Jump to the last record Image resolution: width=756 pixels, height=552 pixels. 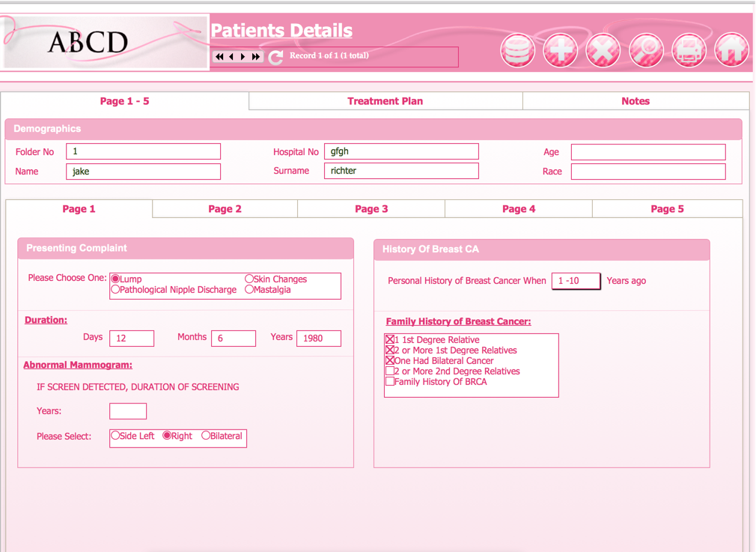tap(256, 57)
